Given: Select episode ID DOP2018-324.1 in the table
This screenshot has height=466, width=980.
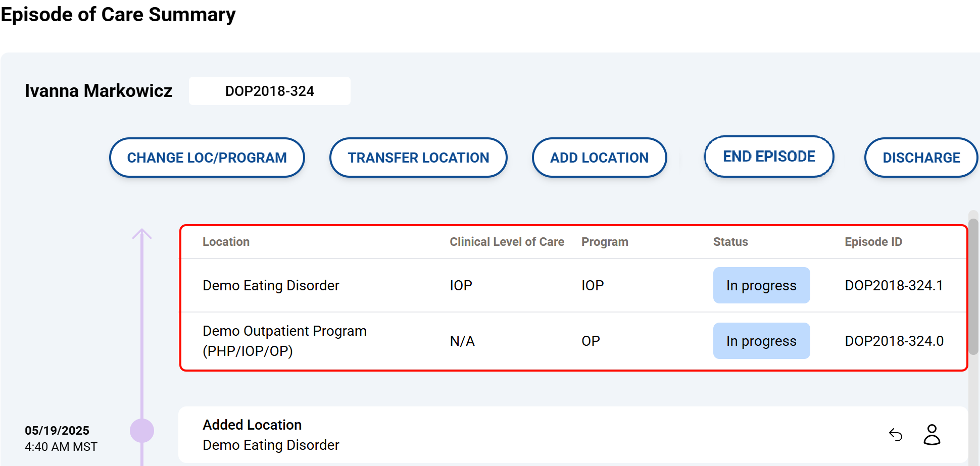Looking at the screenshot, I should 894,285.
